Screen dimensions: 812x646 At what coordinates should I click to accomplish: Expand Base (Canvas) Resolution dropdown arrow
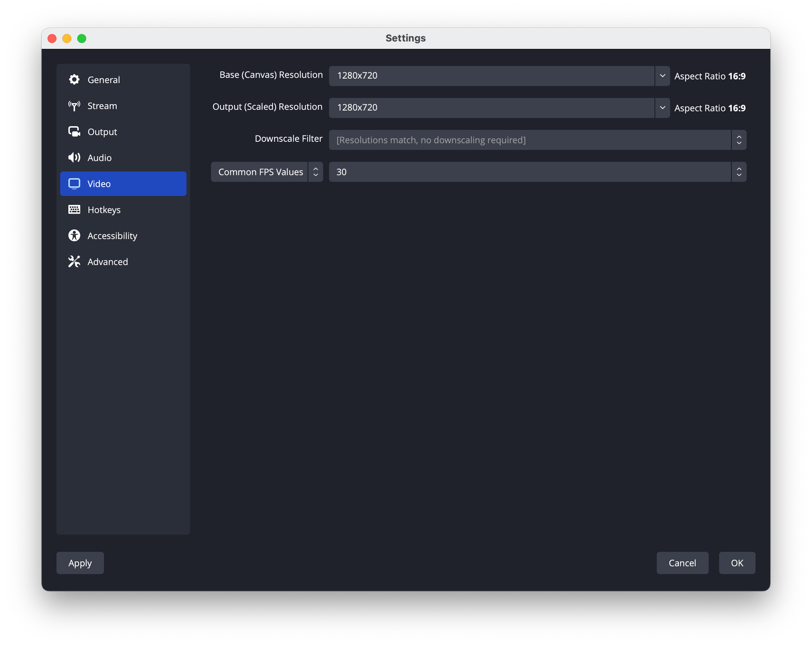(662, 76)
